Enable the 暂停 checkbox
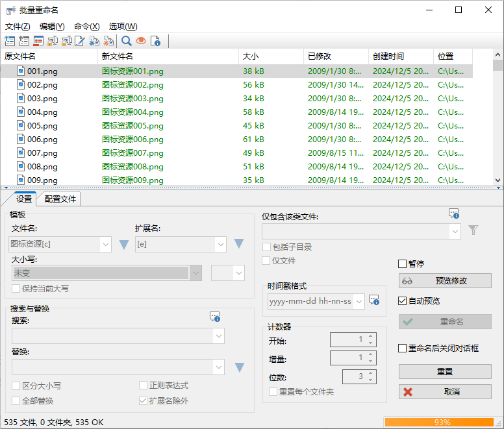The width and height of the screenshot is (504, 429). [403, 264]
